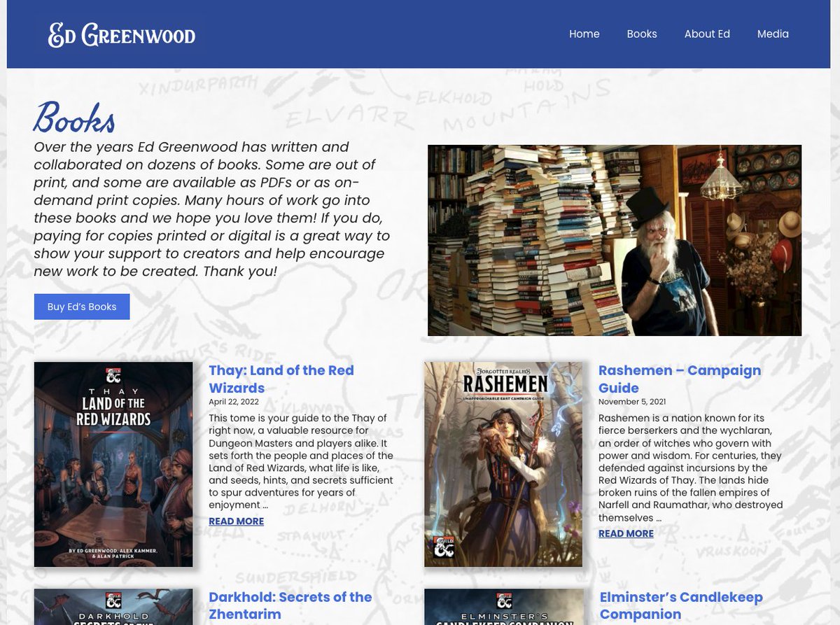Click the Guild emblem at Rashemen cover bottom

[x=443, y=547]
